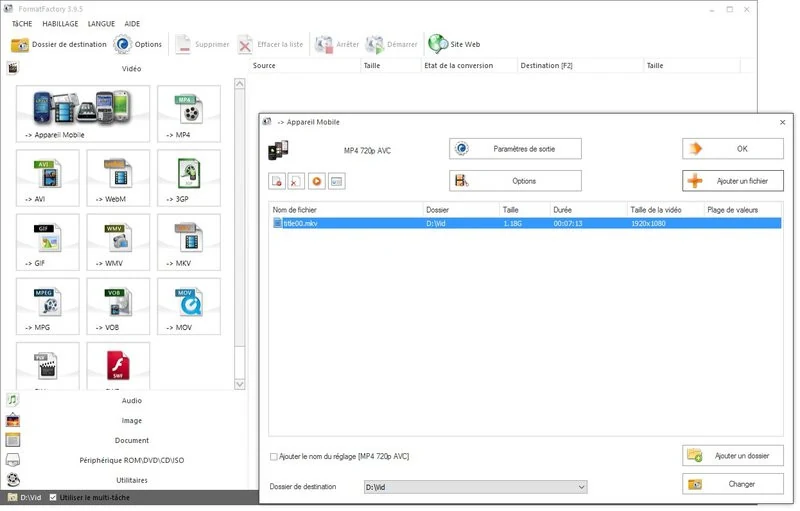
Task: Expand the Utilitaires category
Action: pos(131,480)
